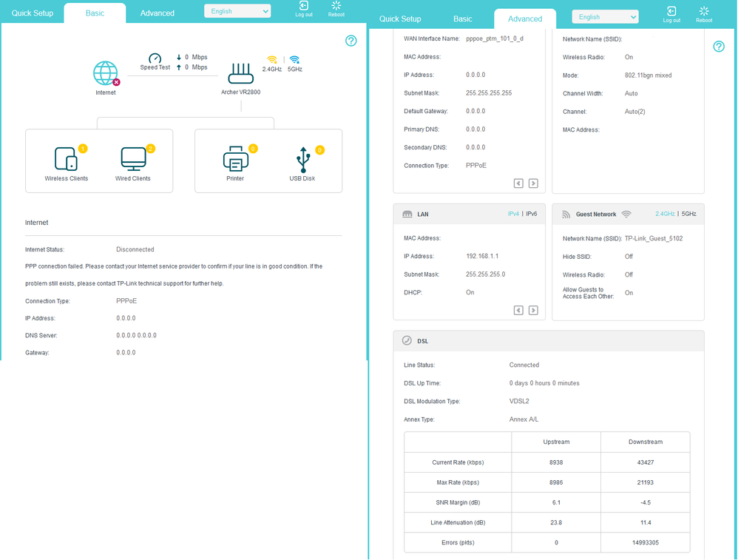Viewport: 738px width, 560px height.
Task: Expand English language dropdown in right panel
Action: (605, 17)
